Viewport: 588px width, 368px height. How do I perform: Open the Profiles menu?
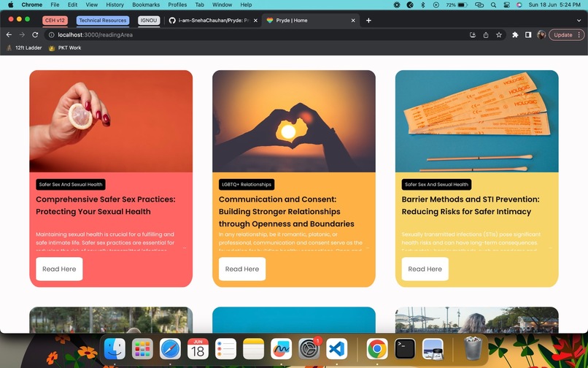(177, 5)
